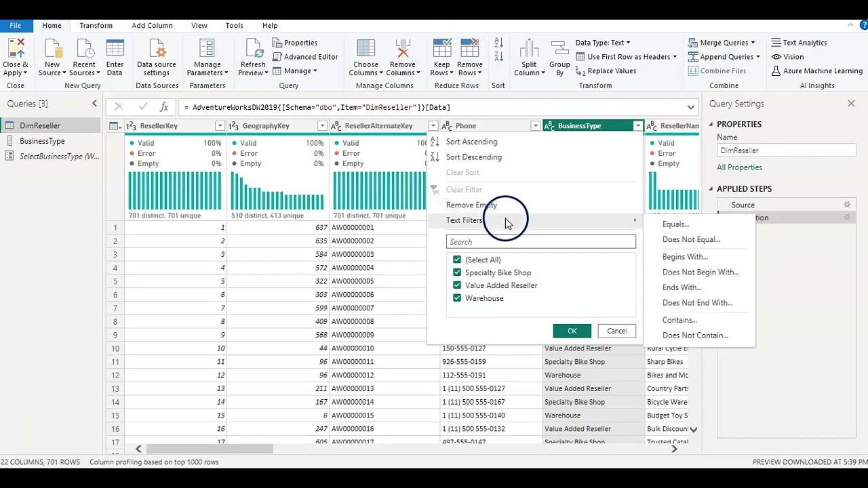Click the Keep Rows icon
The image size is (868, 488).
pos(441,49)
